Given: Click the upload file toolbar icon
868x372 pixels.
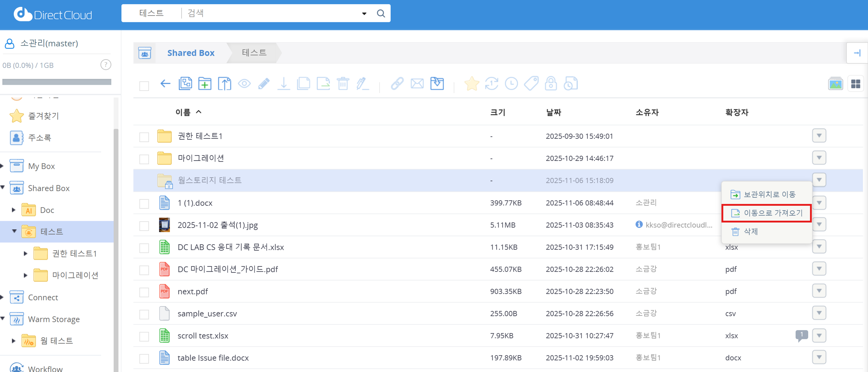Looking at the screenshot, I should coord(225,84).
